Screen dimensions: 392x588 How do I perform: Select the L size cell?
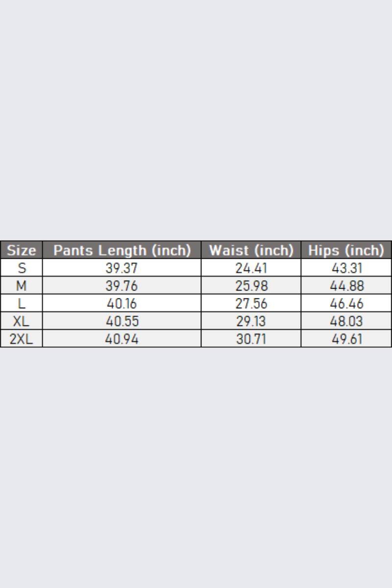pyautogui.click(x=22, y=303)
